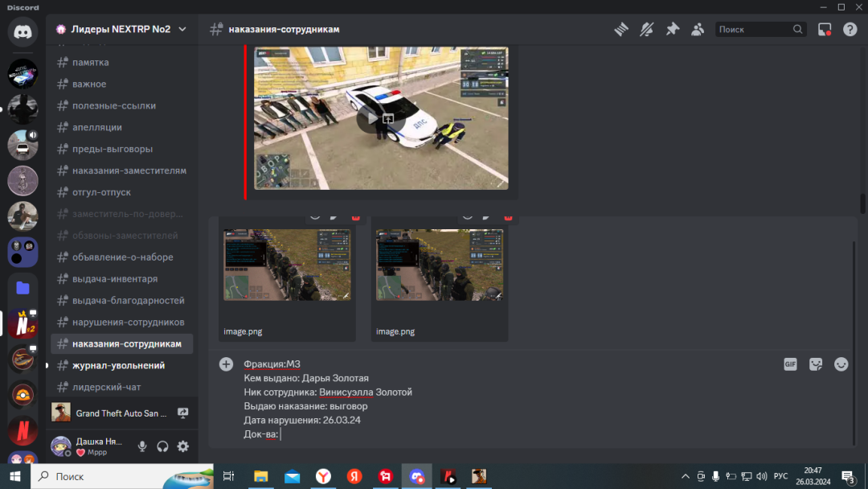Open the ДПС police car server icon
The height and width of the screenshot is (489, 868).
pos(23,74)
